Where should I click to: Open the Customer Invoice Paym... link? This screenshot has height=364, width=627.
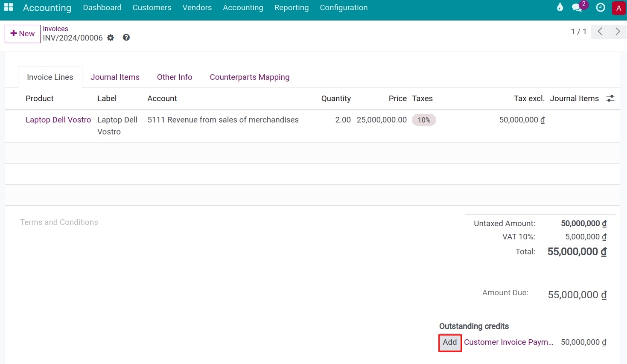coord(509,342)
